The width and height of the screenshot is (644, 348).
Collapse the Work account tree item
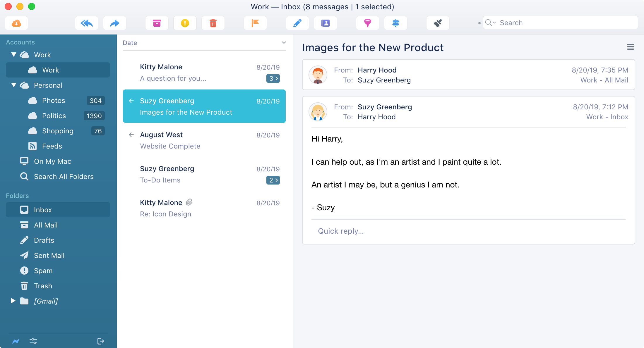point(13,55)
